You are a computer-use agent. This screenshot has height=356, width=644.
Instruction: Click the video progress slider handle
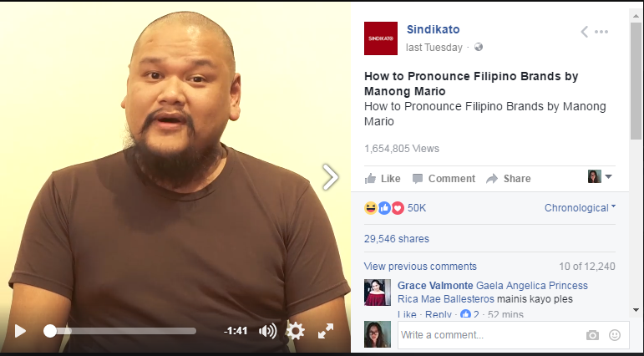(x=50, y=331)
